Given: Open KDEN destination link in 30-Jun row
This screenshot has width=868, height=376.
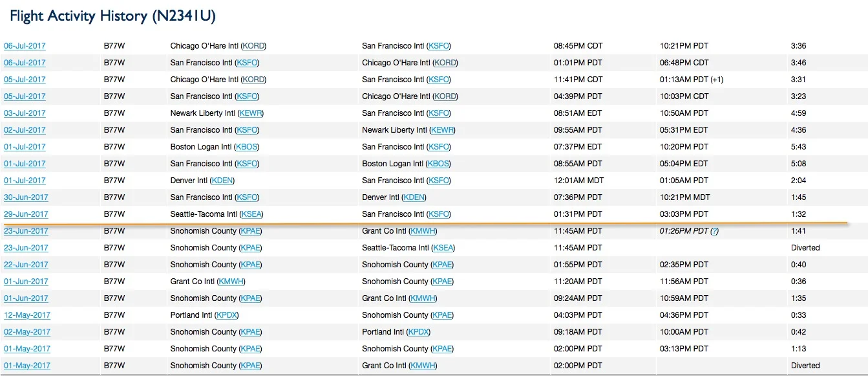Looking at the screenshot, I should tap(414, 197).
